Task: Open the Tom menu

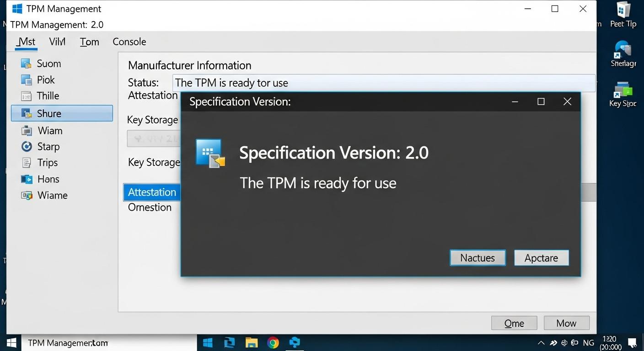Action: point(89,42)
